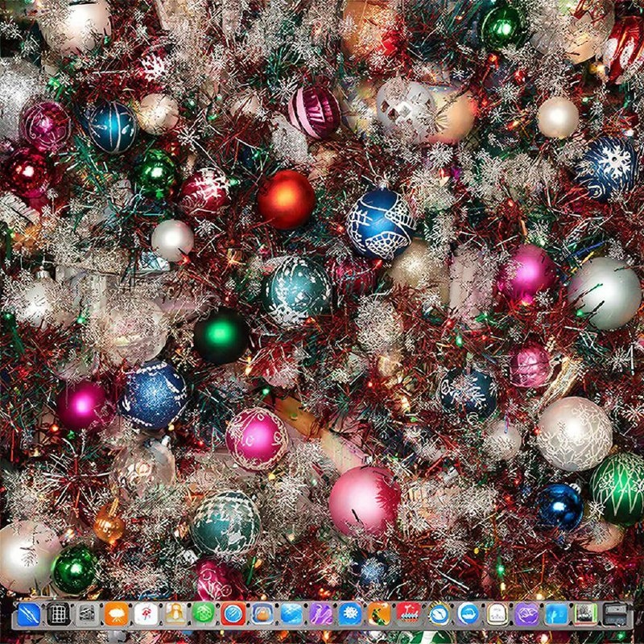This screenshot has height=644, width=644.
Task: Open the red dock icon with blue circle
Action: click(233, 614)
